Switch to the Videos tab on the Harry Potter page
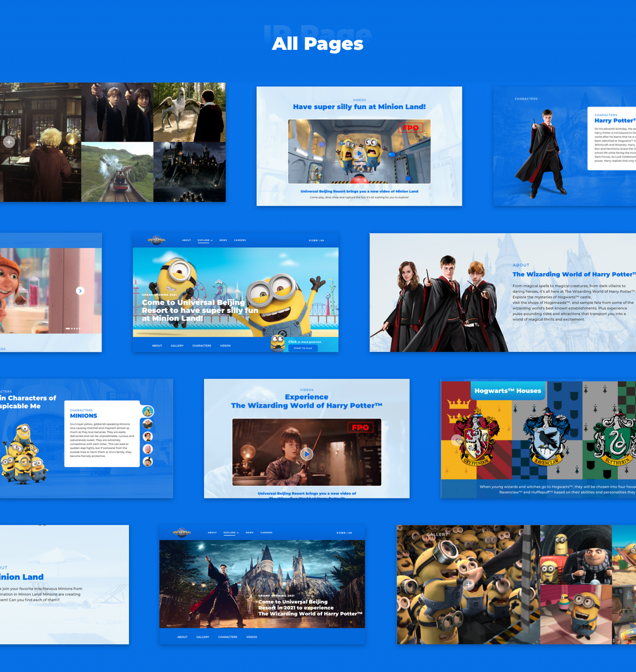 (251, 637)
